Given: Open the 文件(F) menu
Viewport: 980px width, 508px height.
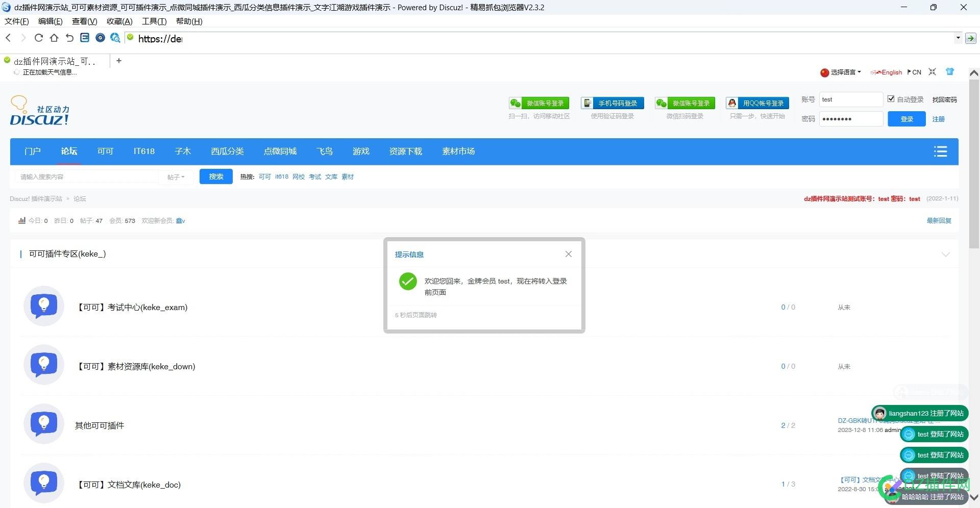Looking at the screenshot, I should tap(17, 21).
